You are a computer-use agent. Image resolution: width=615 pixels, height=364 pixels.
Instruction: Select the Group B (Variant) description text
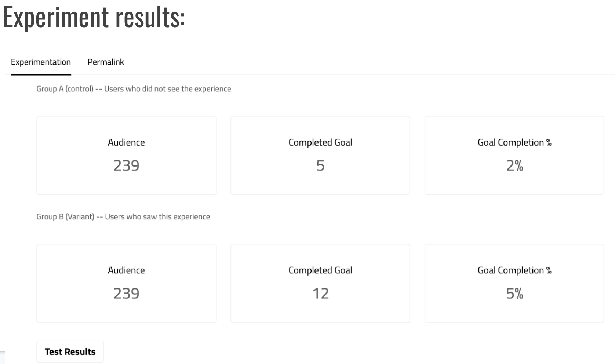click(123, 217)
